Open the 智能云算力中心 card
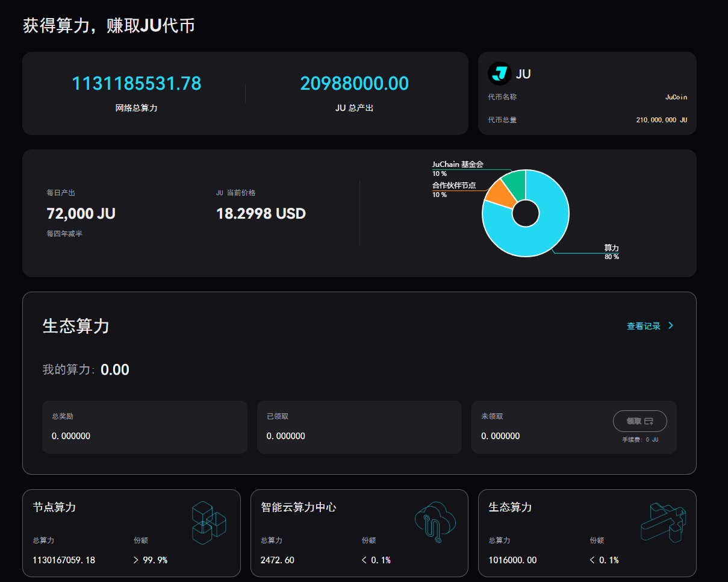Viewport: 728px width, 582px height. pyautogui.click(x=359, y=533)
